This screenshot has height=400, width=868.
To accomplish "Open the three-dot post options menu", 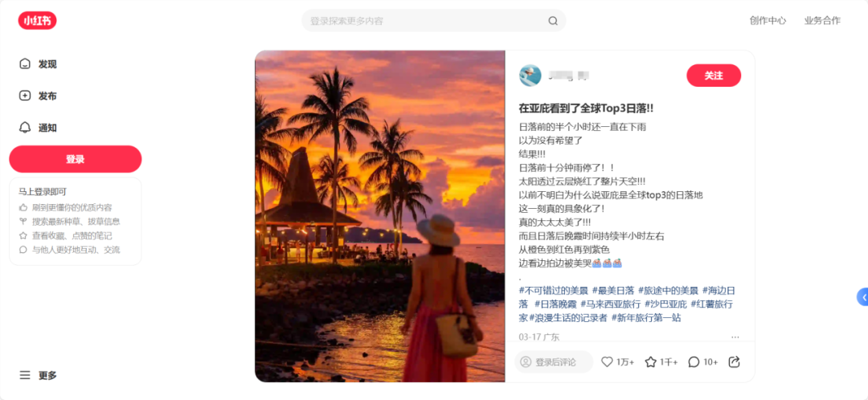I will coord(735,337).
